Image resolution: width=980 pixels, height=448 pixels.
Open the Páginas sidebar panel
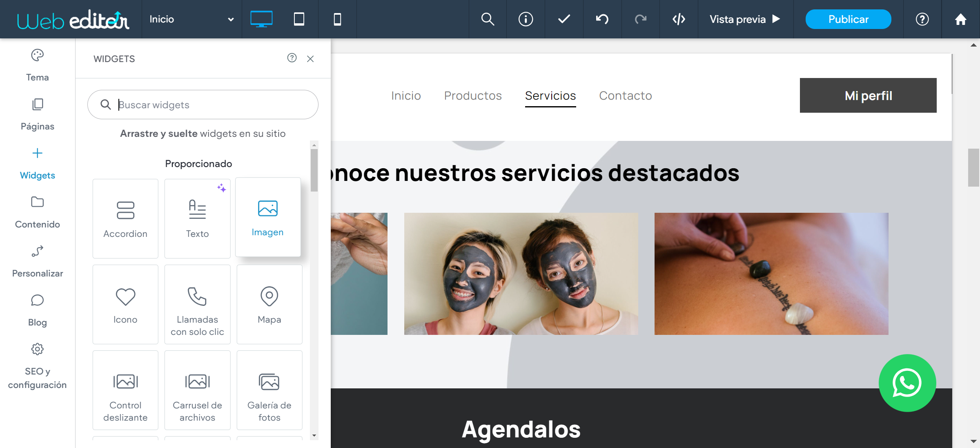tap(37, 114)
